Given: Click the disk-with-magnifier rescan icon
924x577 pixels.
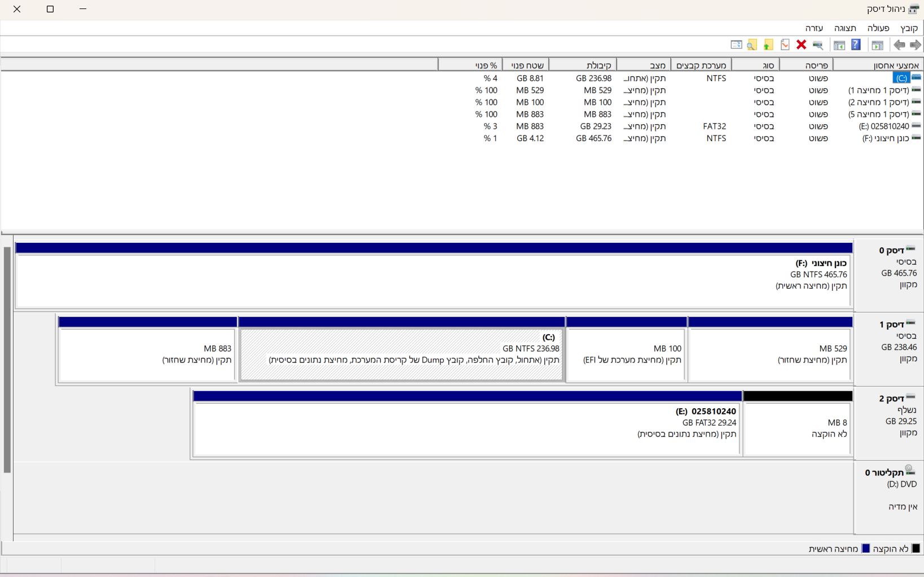Looking at the screenshot, I should coord(817,45).
